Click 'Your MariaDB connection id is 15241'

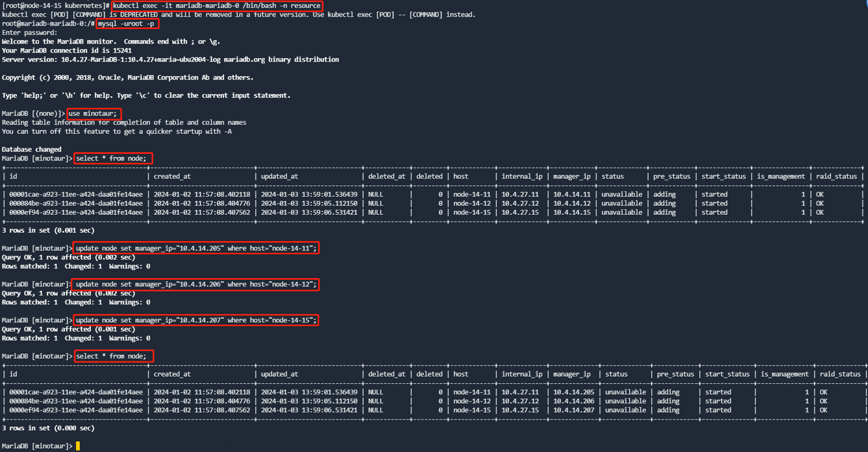point(67,50)
